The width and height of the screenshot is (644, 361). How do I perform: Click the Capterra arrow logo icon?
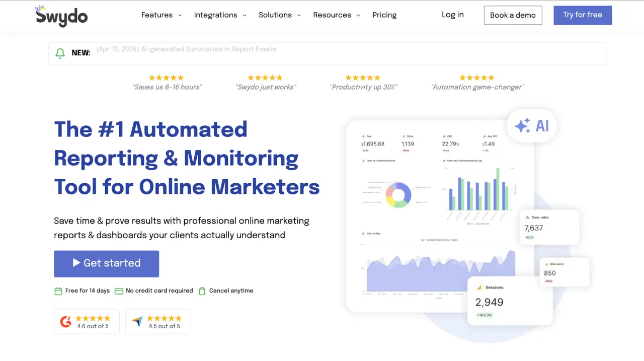(137, 322)
